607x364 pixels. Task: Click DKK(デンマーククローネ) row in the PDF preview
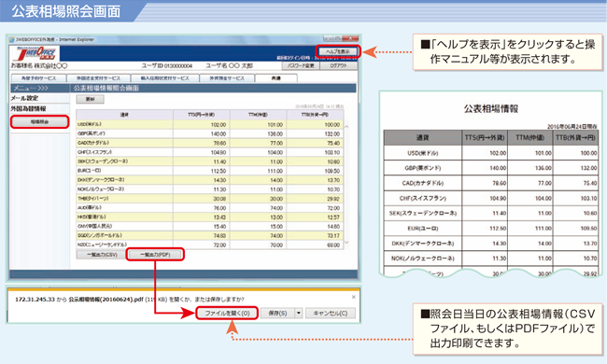[491, 244]
